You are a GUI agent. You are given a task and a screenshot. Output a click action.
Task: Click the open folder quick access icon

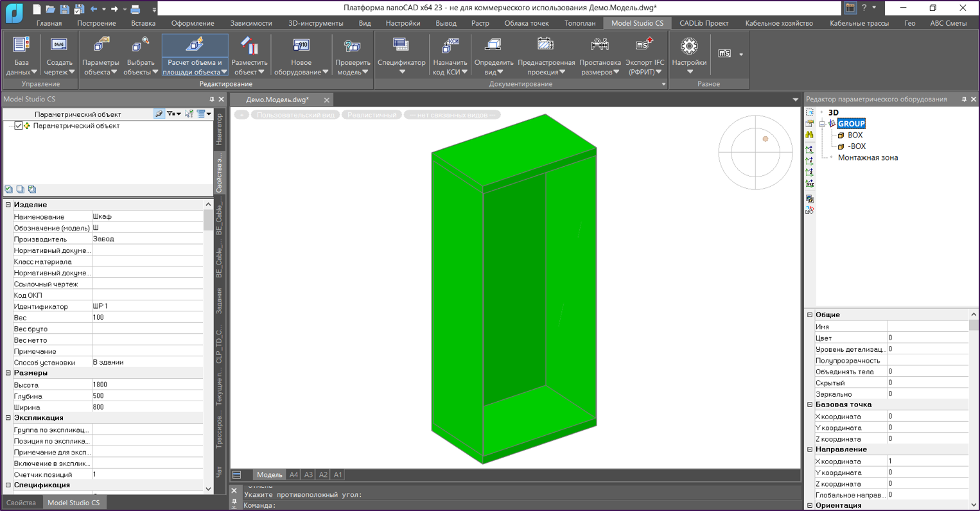click(x=50, y=9)
